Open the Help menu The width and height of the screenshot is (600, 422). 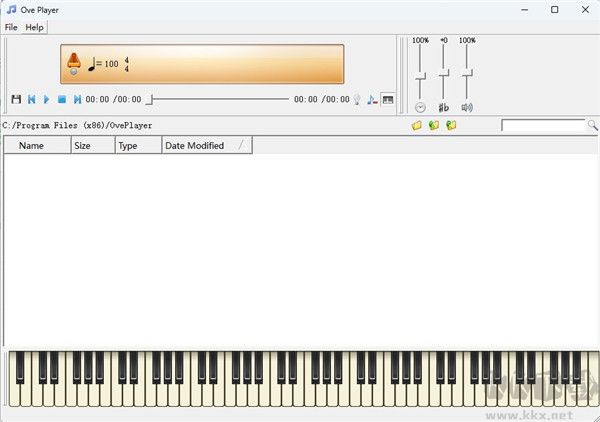pyautogui.click(x=34, y=27)
